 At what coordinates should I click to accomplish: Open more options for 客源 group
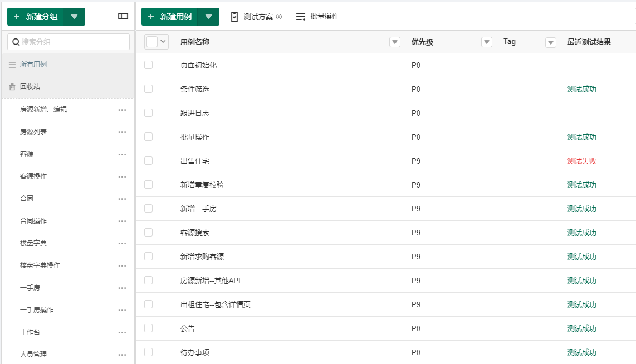click(x=122, y=154)
